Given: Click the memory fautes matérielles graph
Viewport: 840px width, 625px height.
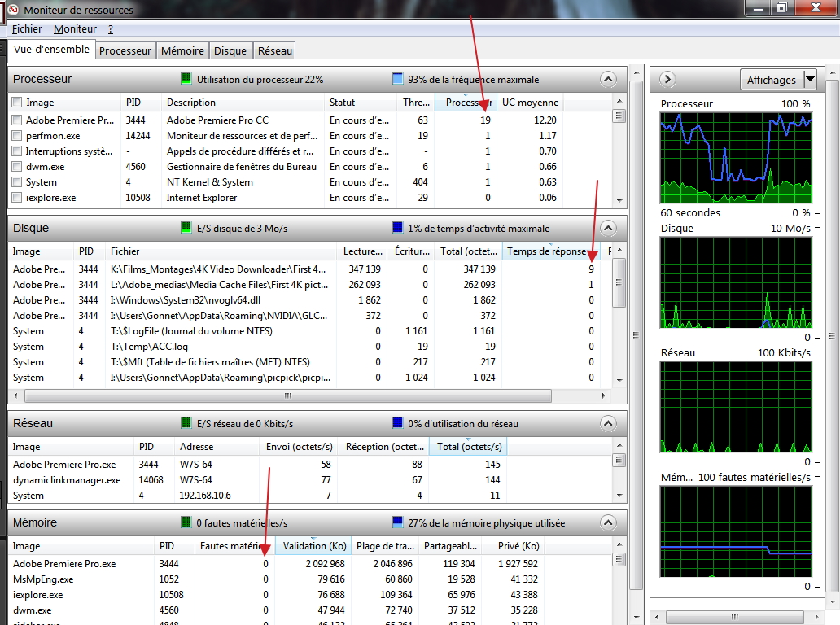Looking at the screenshot, I should 736,531.
